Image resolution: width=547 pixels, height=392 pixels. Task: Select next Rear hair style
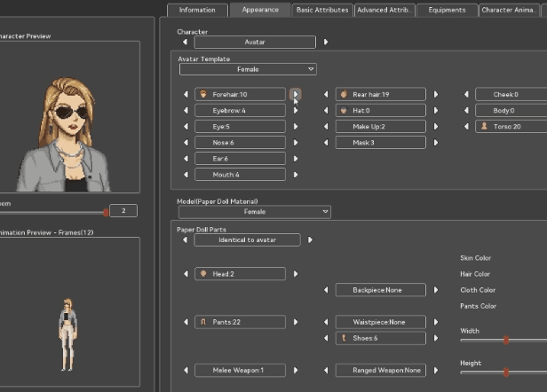pos(436,94)
